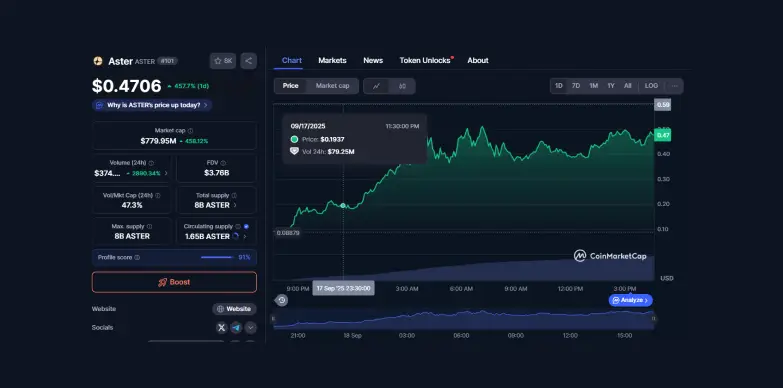Expand Circulating supply 1.65B ASTER arrow
The height and width of the screenshot is (388, 783).
click(244, 236)
